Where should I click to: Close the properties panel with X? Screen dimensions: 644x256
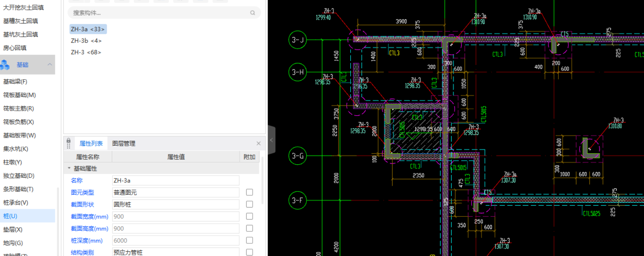(258, 143)
